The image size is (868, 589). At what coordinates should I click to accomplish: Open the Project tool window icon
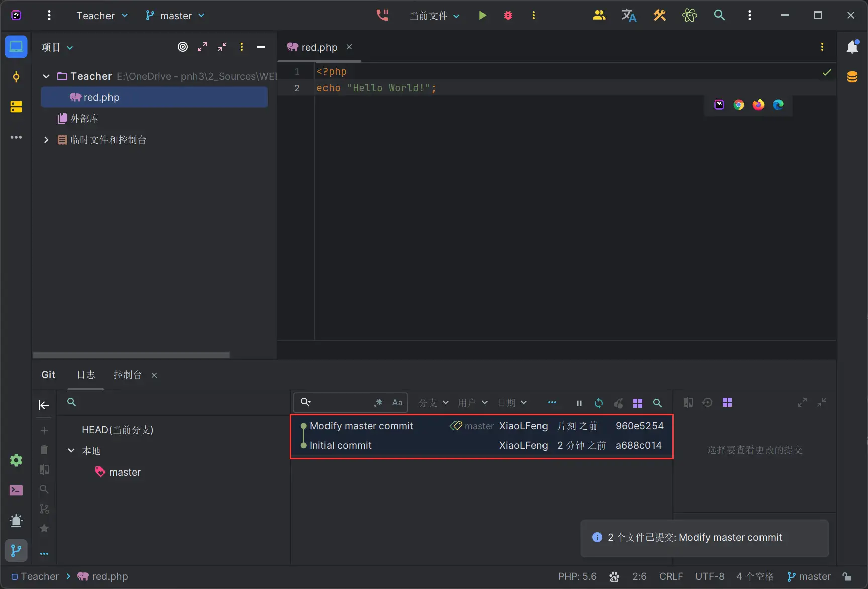[16, 47]
